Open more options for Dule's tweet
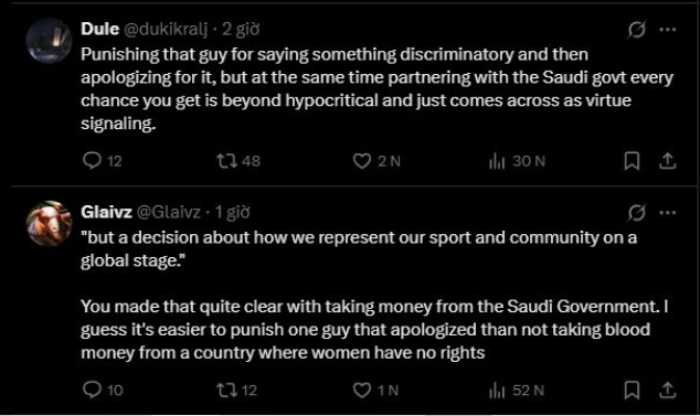This screenshot has width=700, height=416. coord(667,29)
